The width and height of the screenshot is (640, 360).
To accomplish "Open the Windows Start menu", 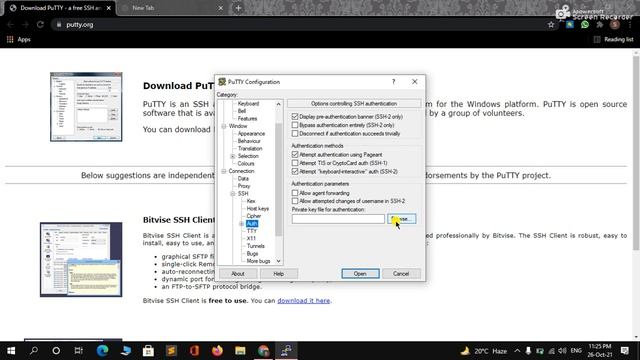I will click(x=11, y=351).
